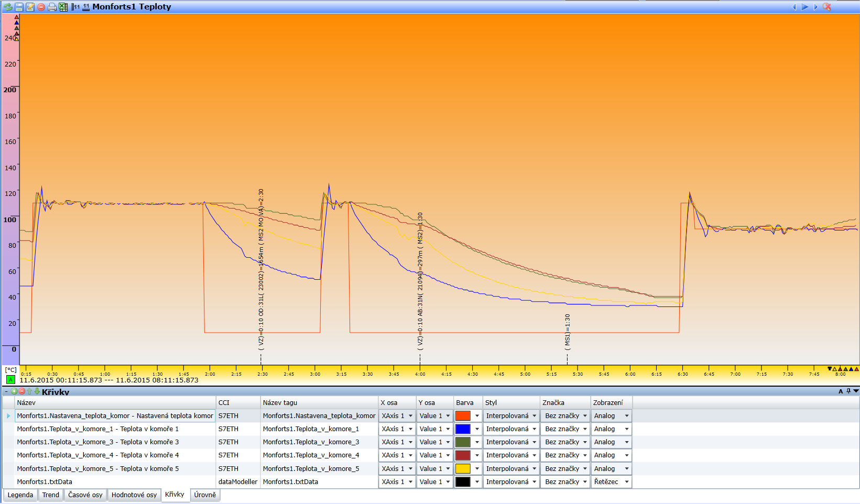
Task: Export trend data with Excel icon
Action: (63, 7)
